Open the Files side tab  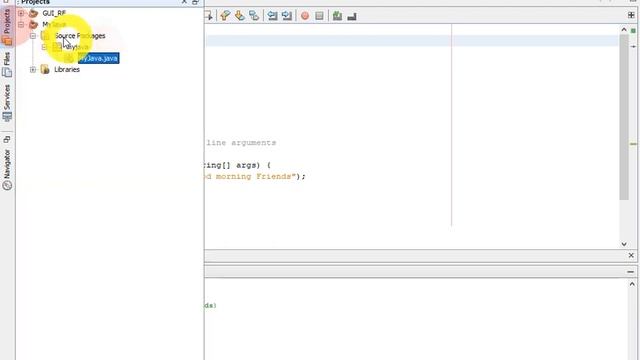coord(7,64)
